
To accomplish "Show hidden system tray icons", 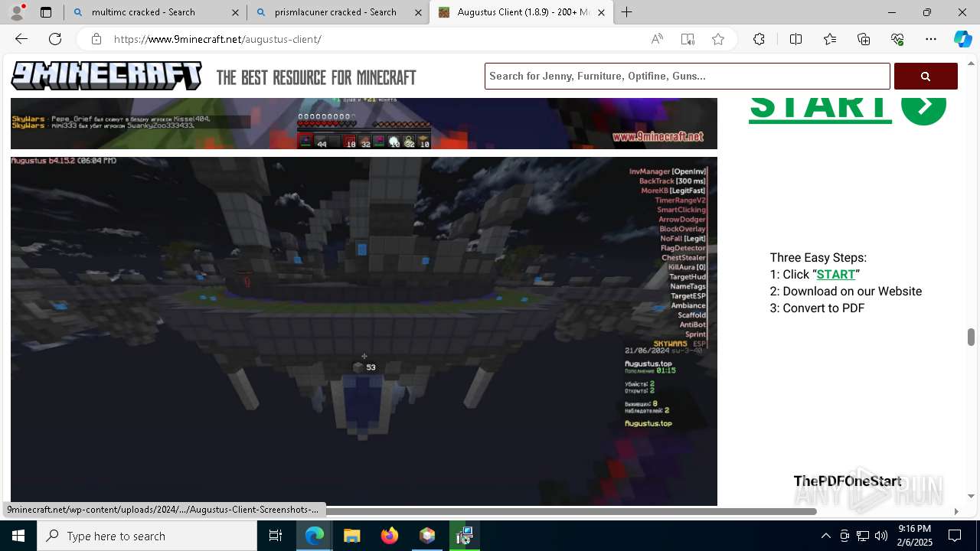I will coord(825,536).
